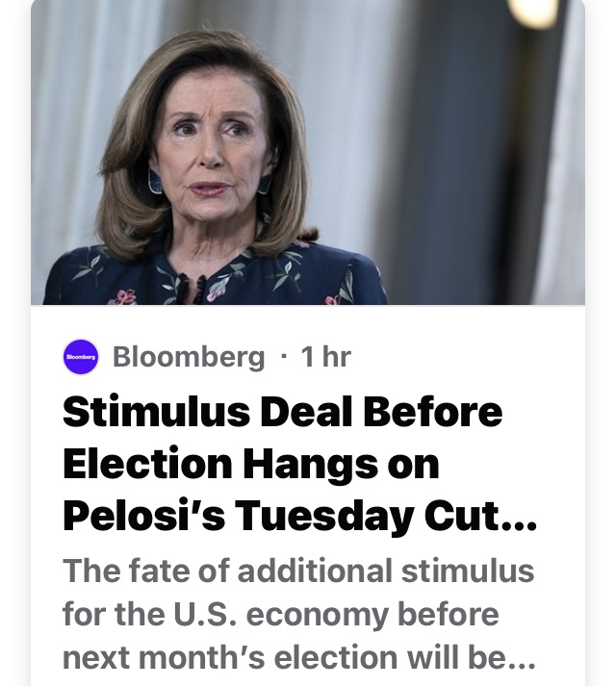
Task: Click the word "Tuesday" in the headline
Action: click(309, 517)
